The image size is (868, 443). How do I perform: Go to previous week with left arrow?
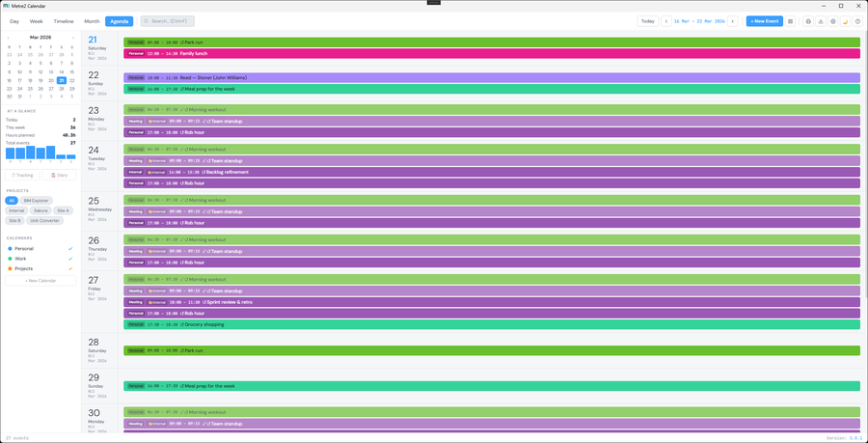tap(665, 21)
